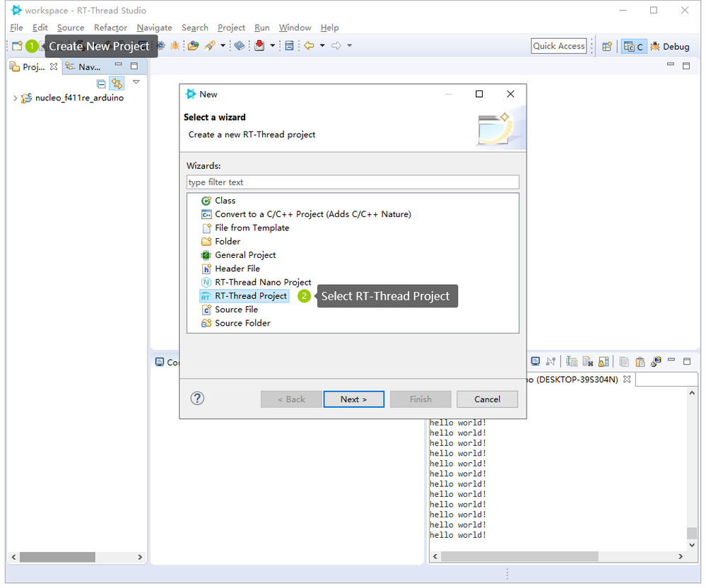Select Convert to a C/C++ Project
Viewport: 706px width, 588px height.
306,214
